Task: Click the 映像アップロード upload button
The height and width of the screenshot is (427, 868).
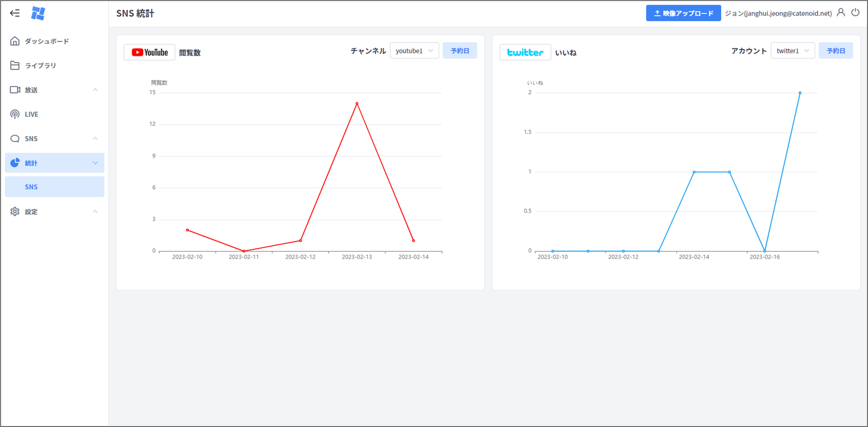Action: point(683,13)
